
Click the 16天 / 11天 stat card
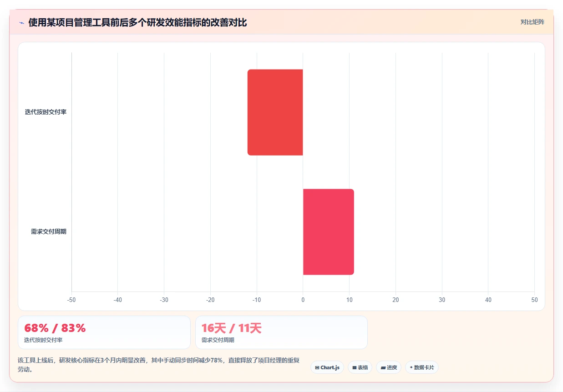pos(281,332)
